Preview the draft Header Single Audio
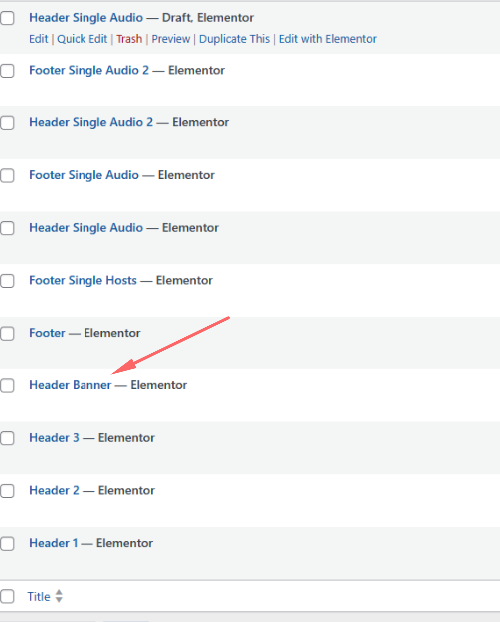The height and width of the screenshot is (622, 500). [x=171, y=39]
